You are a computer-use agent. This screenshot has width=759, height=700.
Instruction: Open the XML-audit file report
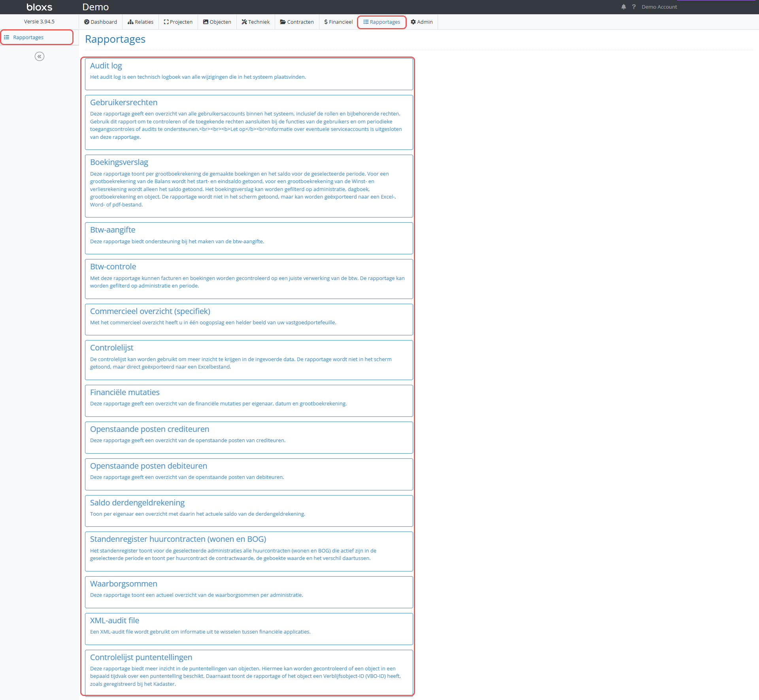[115, 621]
